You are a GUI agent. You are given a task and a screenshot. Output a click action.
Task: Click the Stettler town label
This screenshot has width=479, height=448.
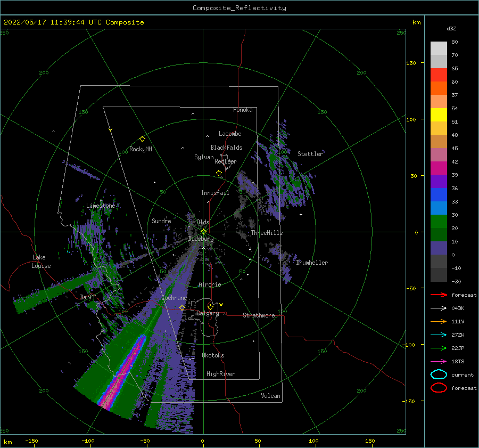coord(310,154)
